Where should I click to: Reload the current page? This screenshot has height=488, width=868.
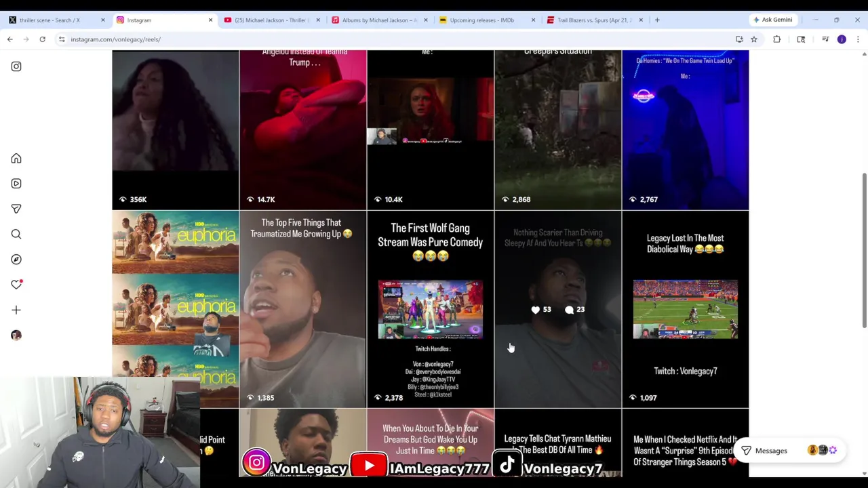click(x=42, y=39)
